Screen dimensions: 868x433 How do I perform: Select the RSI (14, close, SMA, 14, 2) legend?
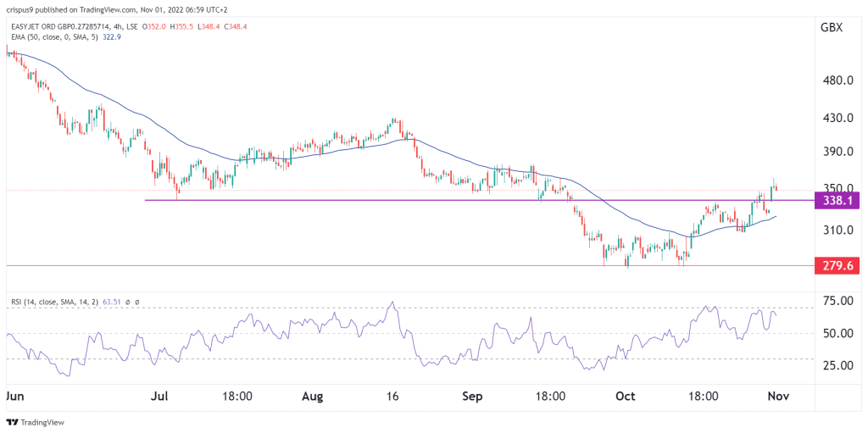pos(54,303)
